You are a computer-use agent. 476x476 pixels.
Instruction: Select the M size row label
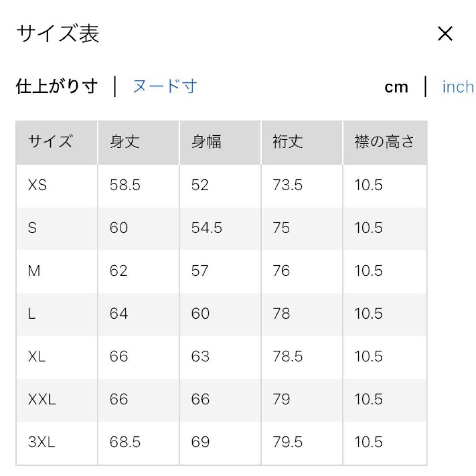[34, 271]
